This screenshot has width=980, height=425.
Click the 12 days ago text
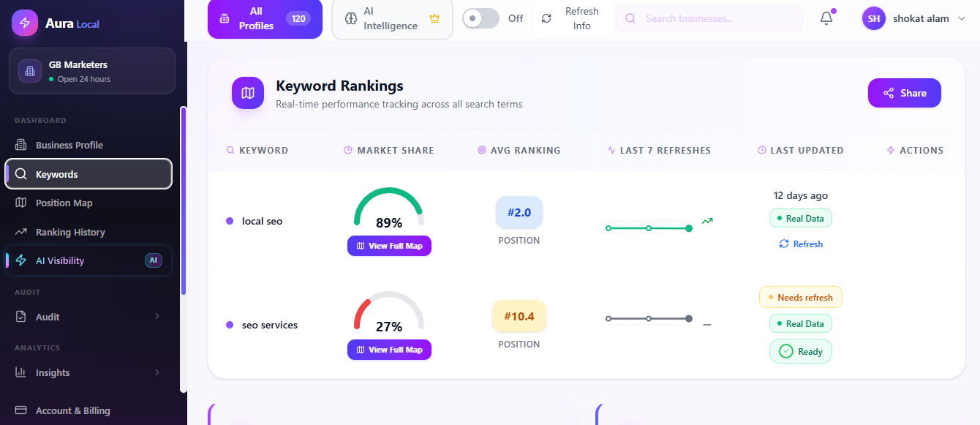coord(801,195)
